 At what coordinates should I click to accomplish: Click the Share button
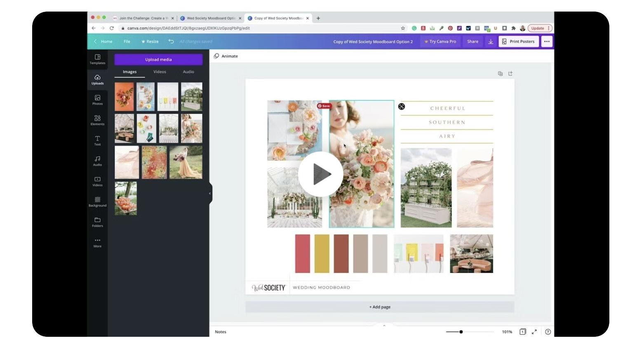coord(472,41)
